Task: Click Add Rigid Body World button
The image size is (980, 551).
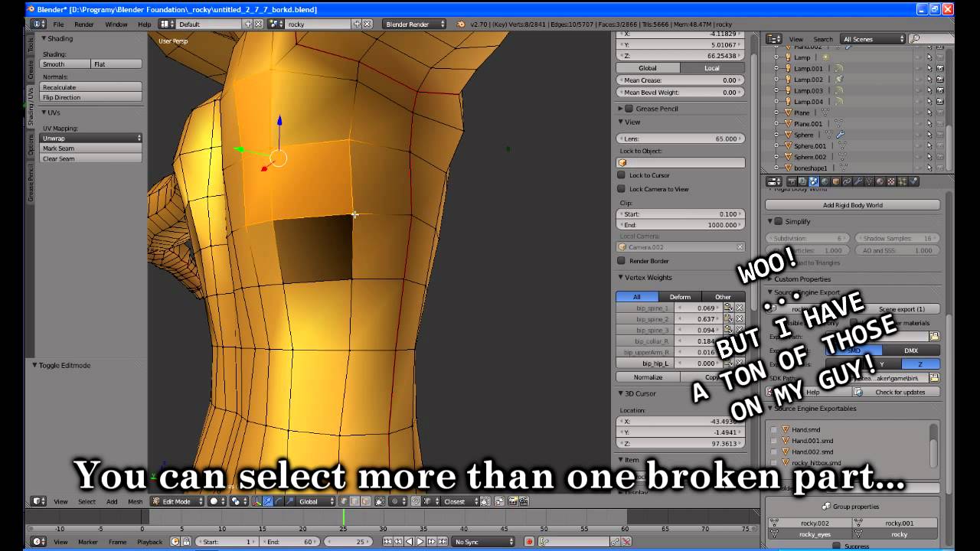Action: (x=853, y=205)
